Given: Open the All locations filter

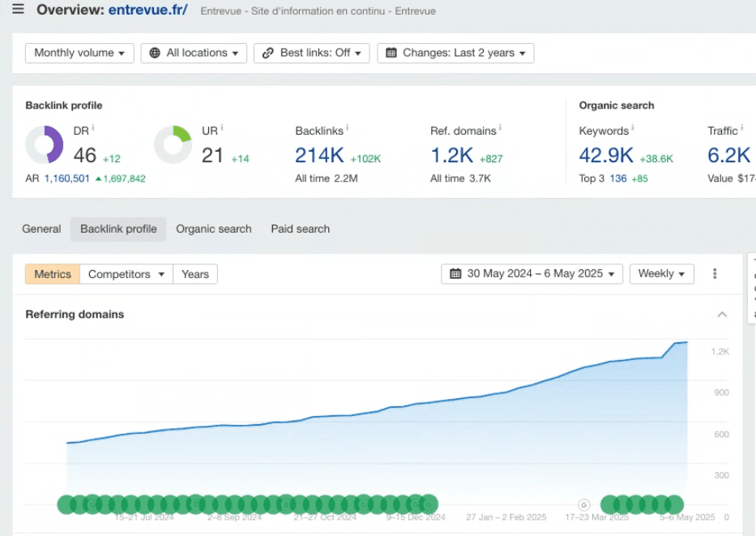Looking at the screenshot, I should [194, 53].
